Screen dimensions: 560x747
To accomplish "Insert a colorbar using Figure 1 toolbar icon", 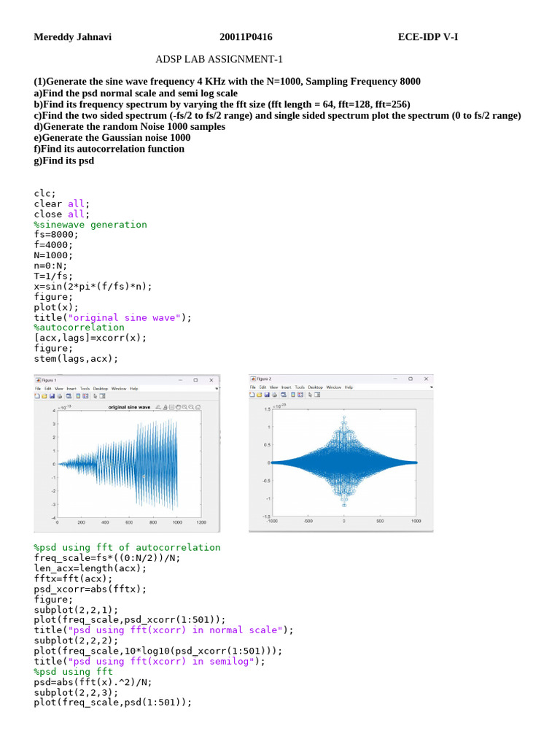I will (78, 396).
